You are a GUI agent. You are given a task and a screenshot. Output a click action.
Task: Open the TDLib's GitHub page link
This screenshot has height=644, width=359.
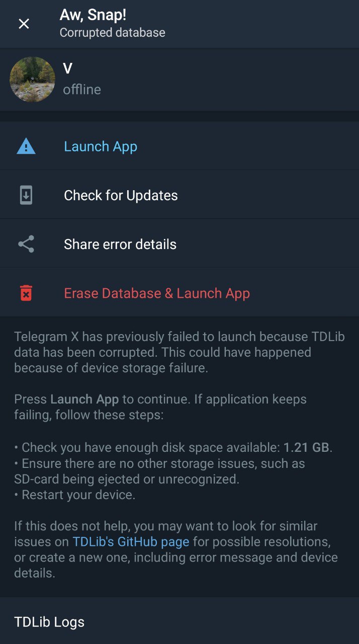(x=131, y=542)
